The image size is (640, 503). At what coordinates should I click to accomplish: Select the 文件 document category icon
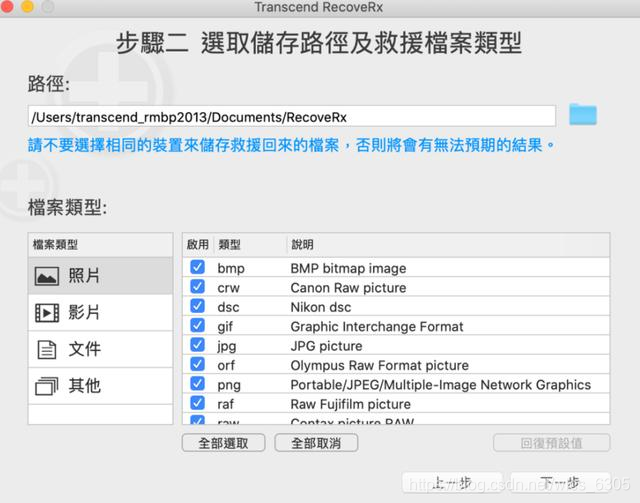[x=47, y=349]
